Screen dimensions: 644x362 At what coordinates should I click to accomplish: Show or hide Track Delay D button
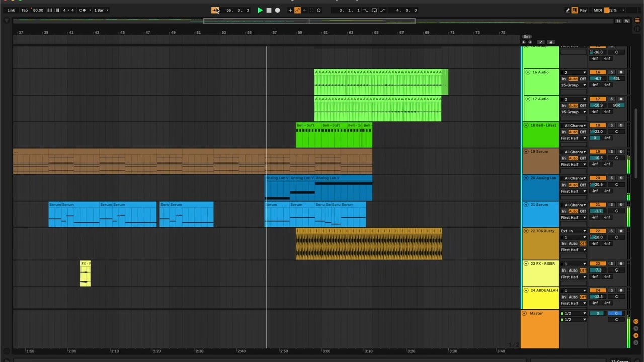[636, 342]
